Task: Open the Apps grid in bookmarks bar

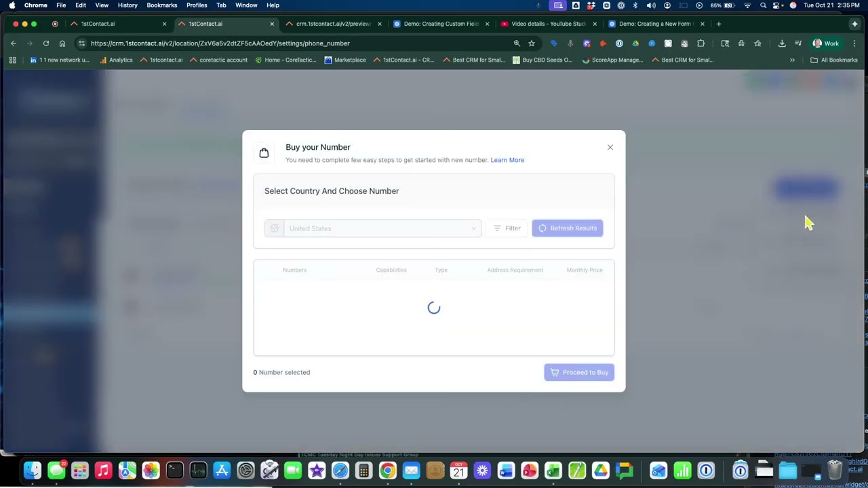Action: point(12,60)
